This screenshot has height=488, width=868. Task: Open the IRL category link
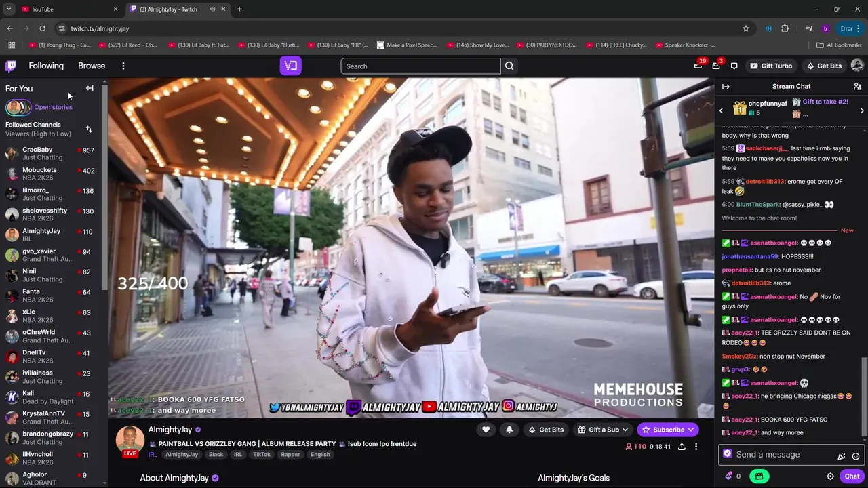153,455
